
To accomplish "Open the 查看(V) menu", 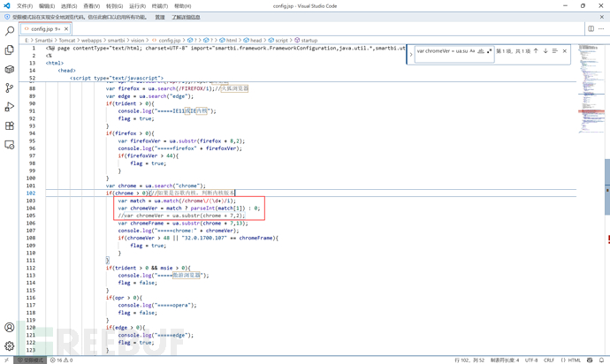I will click(91, 6).
